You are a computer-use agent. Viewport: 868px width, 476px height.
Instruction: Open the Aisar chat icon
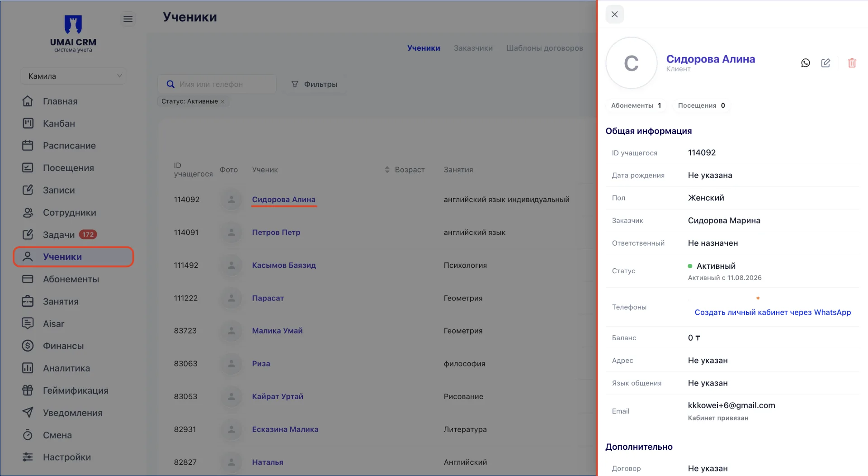click(28, 323)
